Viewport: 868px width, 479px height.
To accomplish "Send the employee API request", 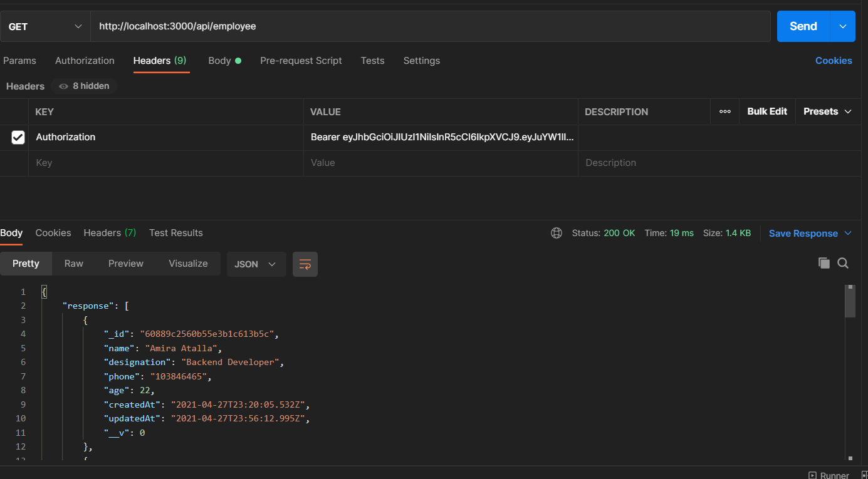I will tap(802, 26).
